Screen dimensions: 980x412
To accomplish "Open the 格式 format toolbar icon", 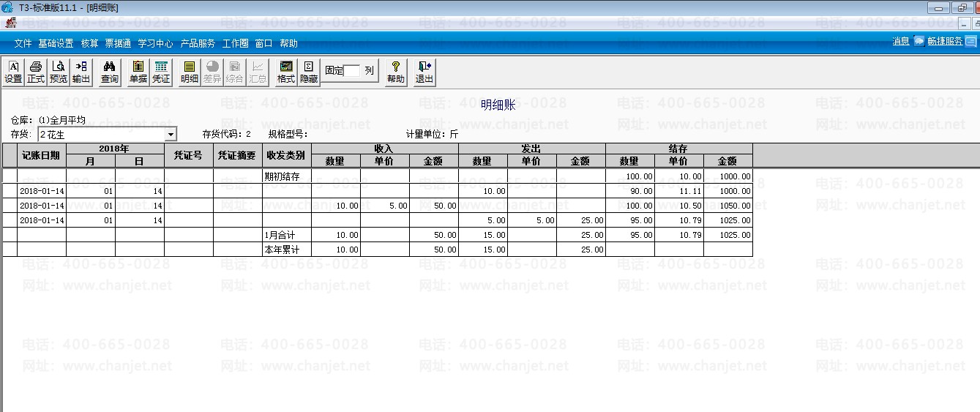I will 285,72.
